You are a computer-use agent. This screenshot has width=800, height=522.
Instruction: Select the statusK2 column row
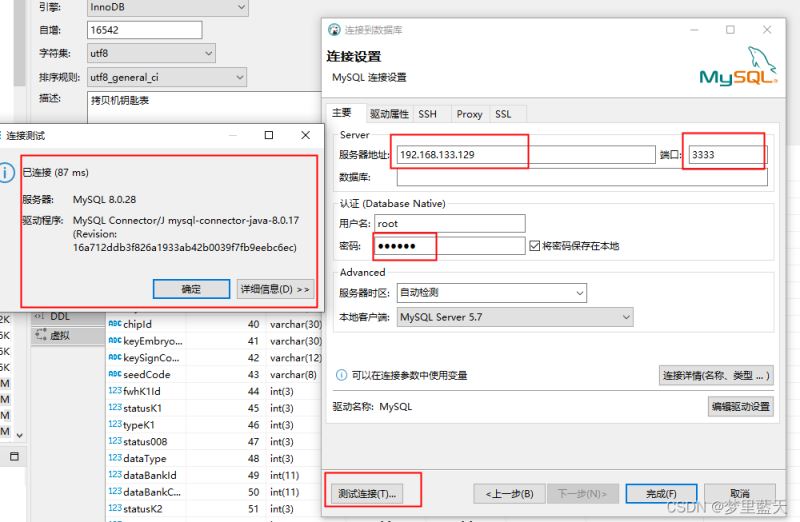point(214,509)
